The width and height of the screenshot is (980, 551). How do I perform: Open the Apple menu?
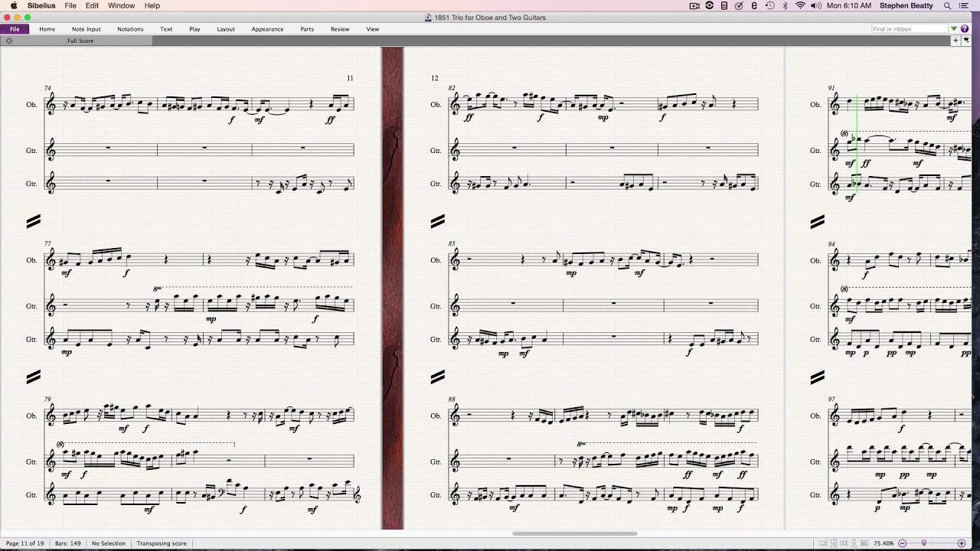pyautogui.click(x=13, y=5)
